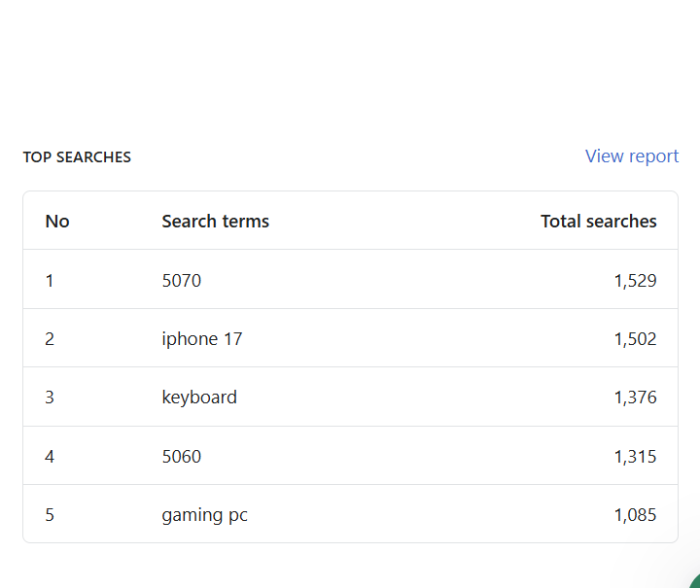Click the TOP SEARCHES section heading
Viewport: 700px width, 588px height.
click(x=77, y=157)
